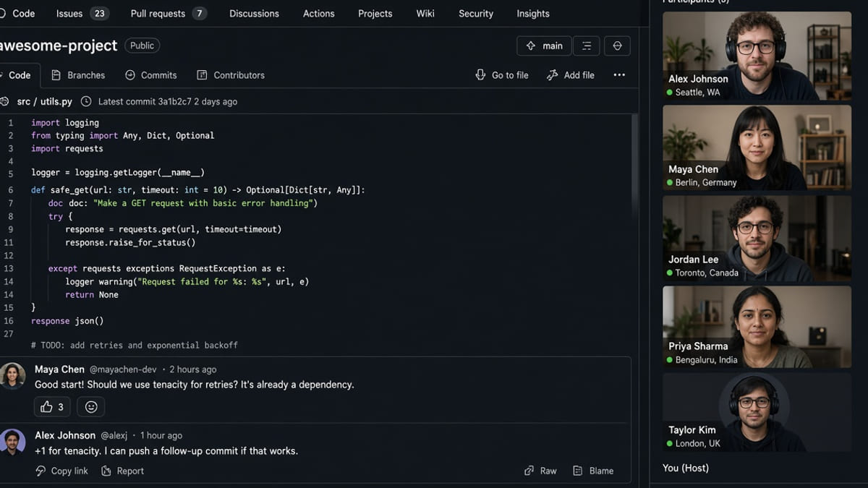The height and width of the screenshot is (488, 868).
Task: Click the Blame icon
Action: tap(578, 471)
